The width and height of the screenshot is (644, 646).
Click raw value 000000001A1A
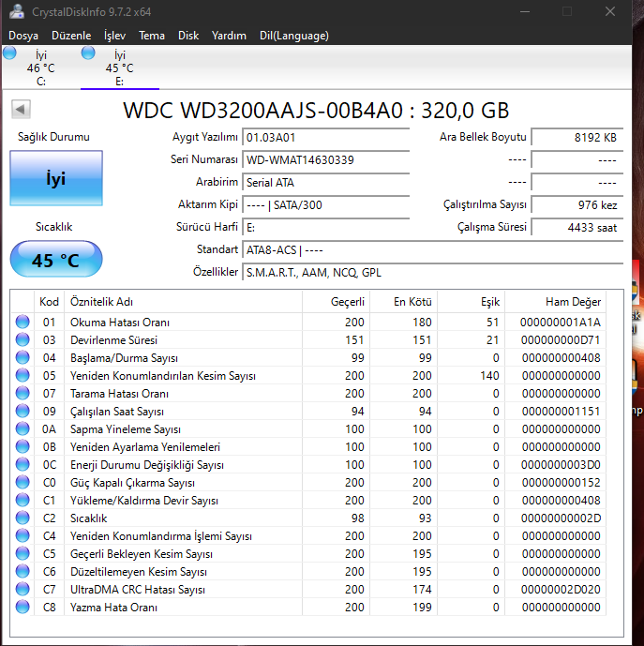561,323
